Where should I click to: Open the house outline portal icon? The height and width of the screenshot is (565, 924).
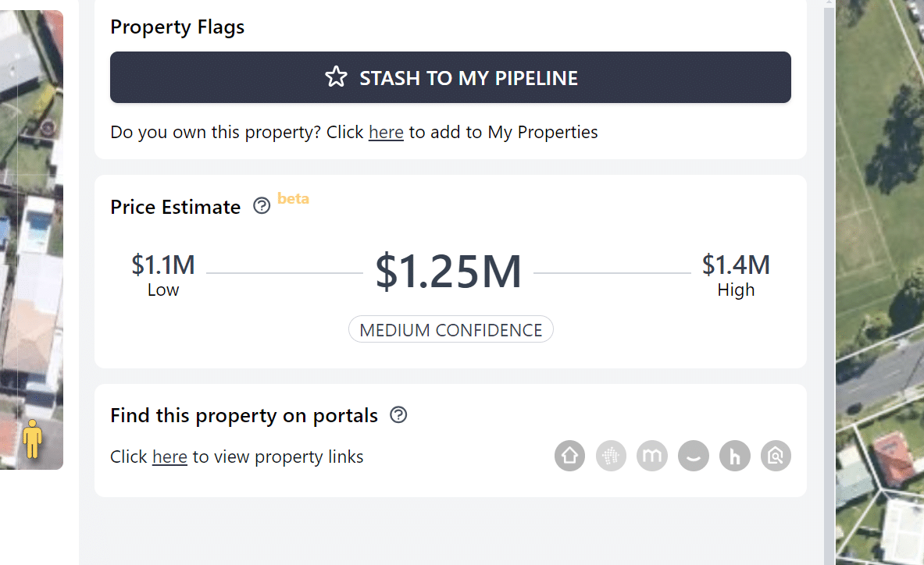[x=570, y=456]
